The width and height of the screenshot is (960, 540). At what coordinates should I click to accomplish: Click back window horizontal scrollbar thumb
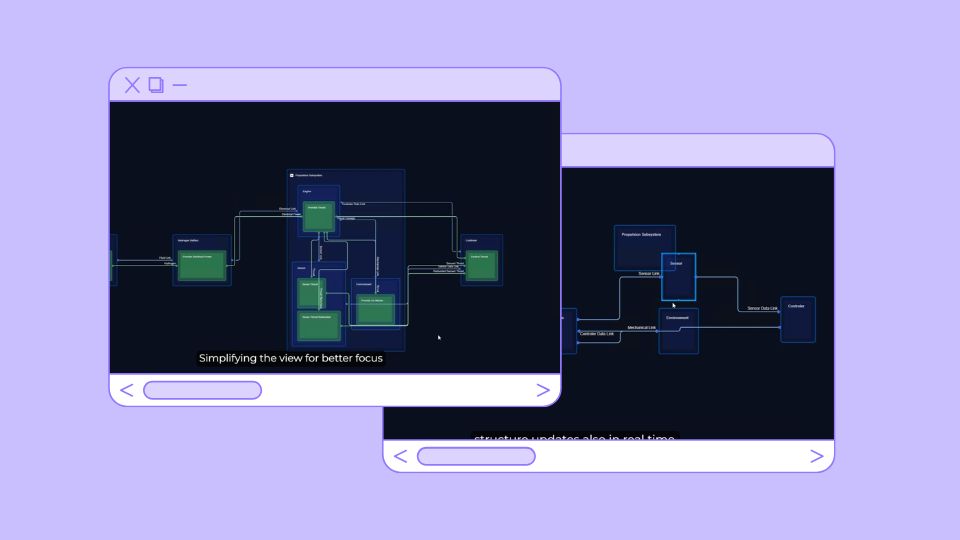click(476, 457)
